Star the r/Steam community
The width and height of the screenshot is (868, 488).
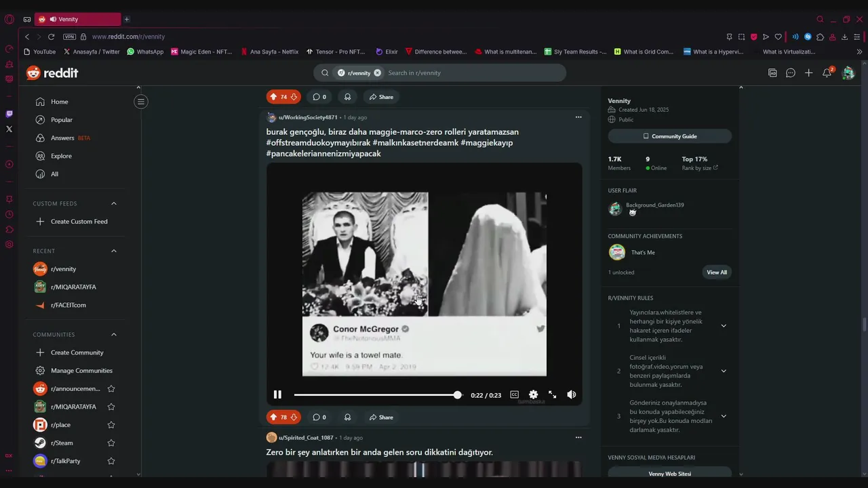tap(111, 443)
